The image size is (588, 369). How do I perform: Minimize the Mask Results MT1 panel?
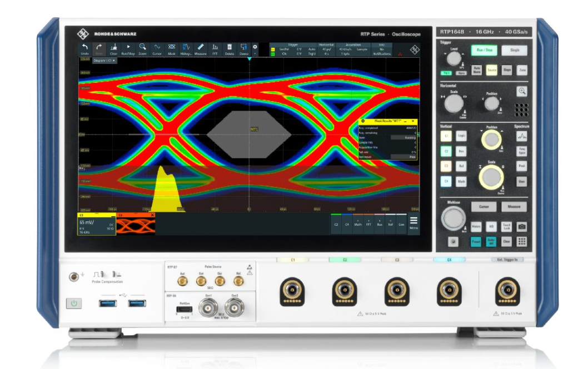pos(405,121)
